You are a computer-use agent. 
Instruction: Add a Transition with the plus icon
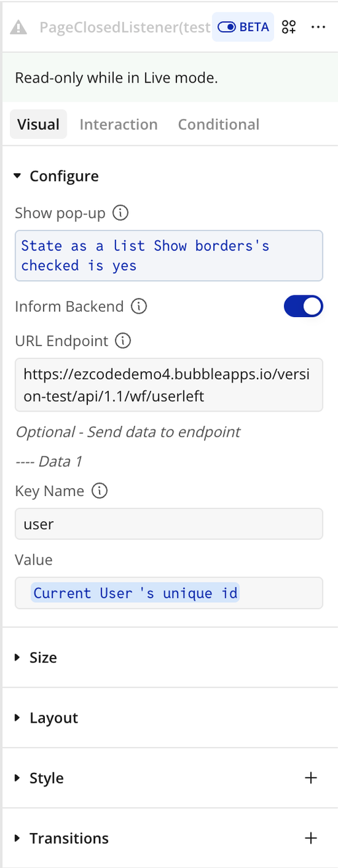click(x=311, y=838)
